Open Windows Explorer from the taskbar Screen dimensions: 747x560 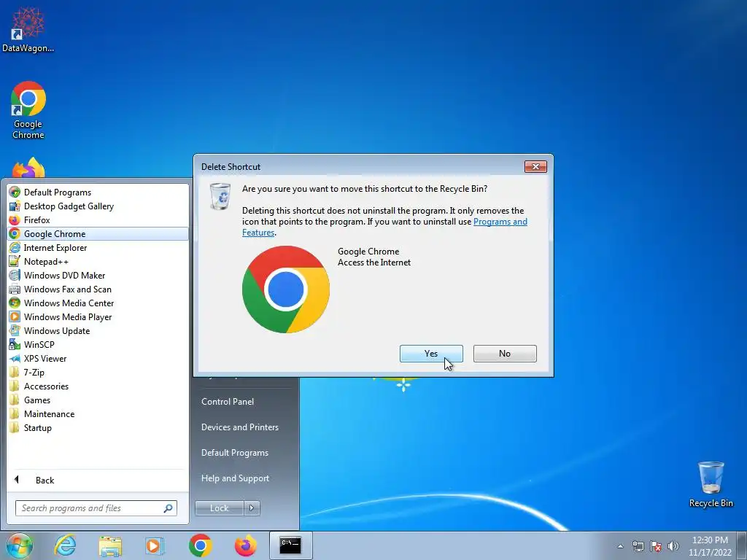pos(110,545)
